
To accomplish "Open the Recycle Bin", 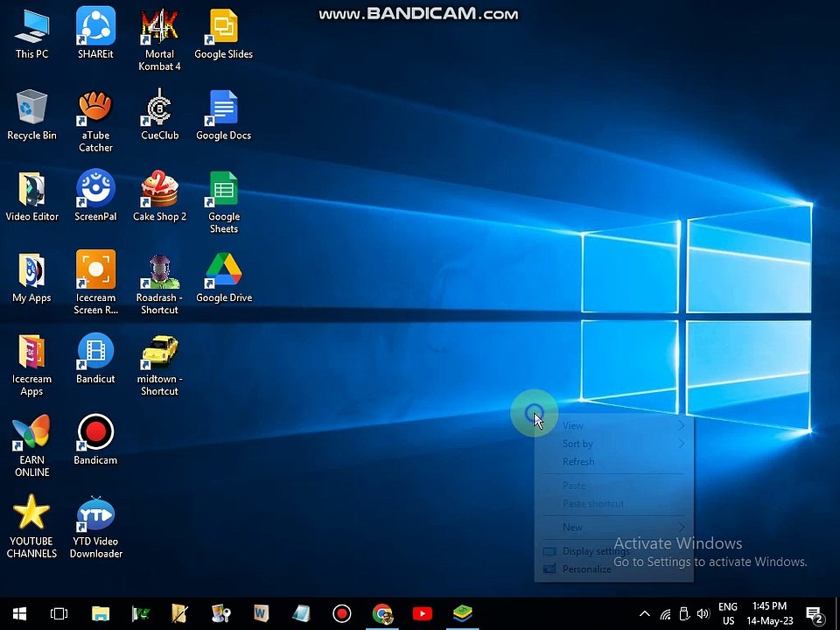I will click(31, 115).
